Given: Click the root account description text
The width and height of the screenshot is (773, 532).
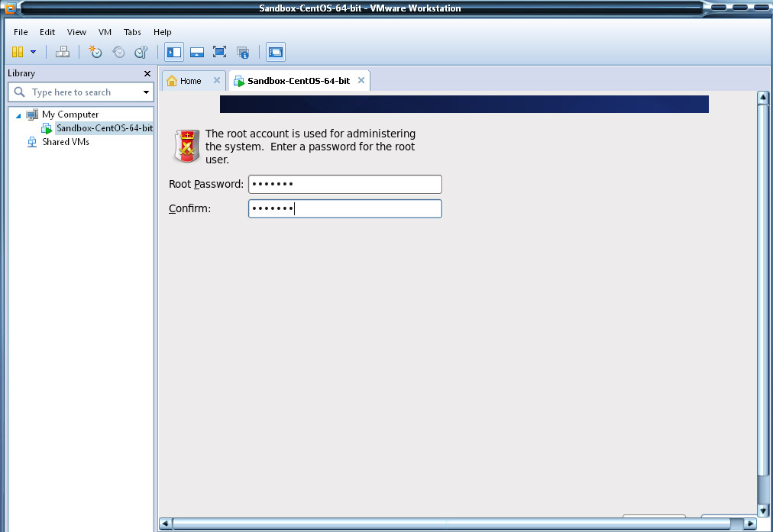Looking at the screenshot, I should point(310,147).
